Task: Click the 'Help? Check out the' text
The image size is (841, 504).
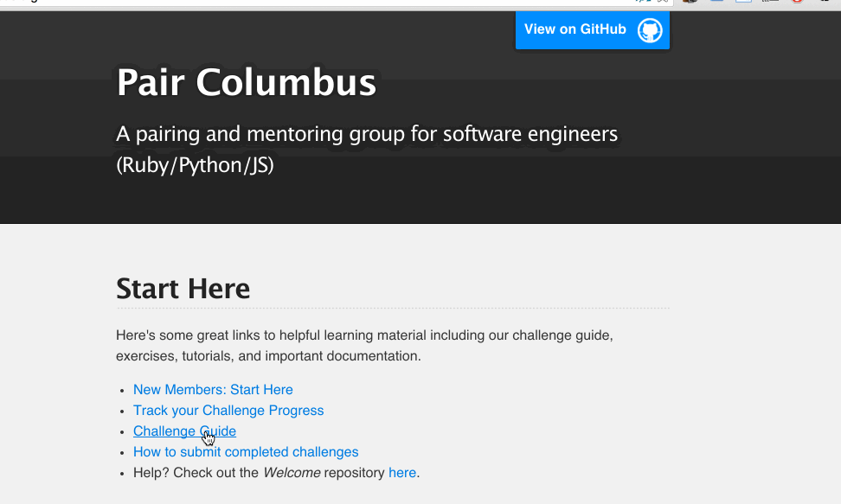Action: tap(196, 473)
